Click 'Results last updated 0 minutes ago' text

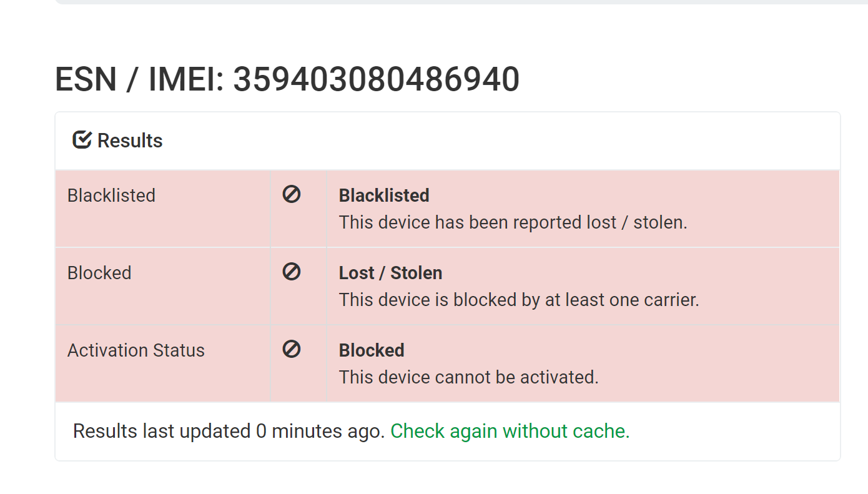229,431
